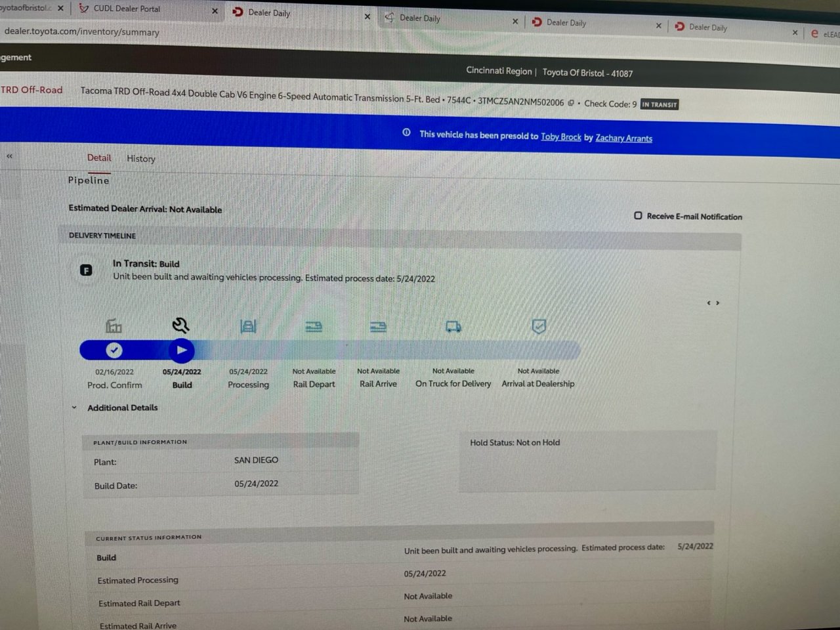Image resolution: width=840 pixels, height=630 pixels.
Task: Switch to CUDL Dealer Portal browser tab
Action: (x=126, y=9)
